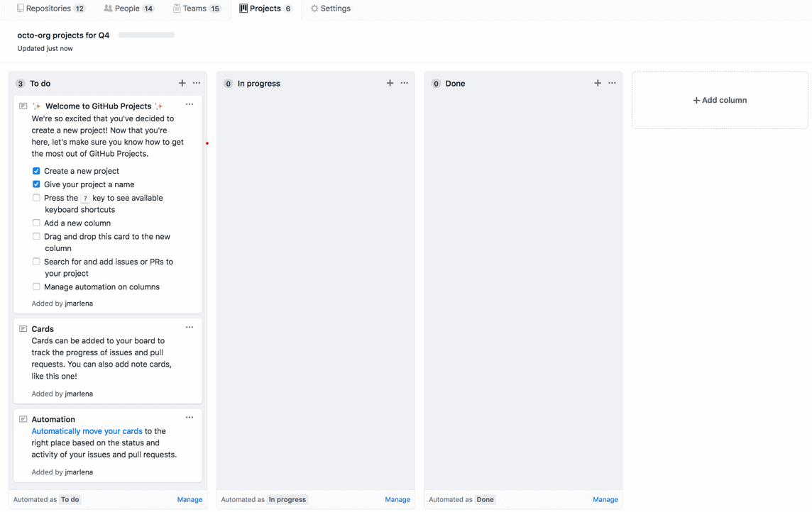Click the To do automation label in footer

point(70,499)
